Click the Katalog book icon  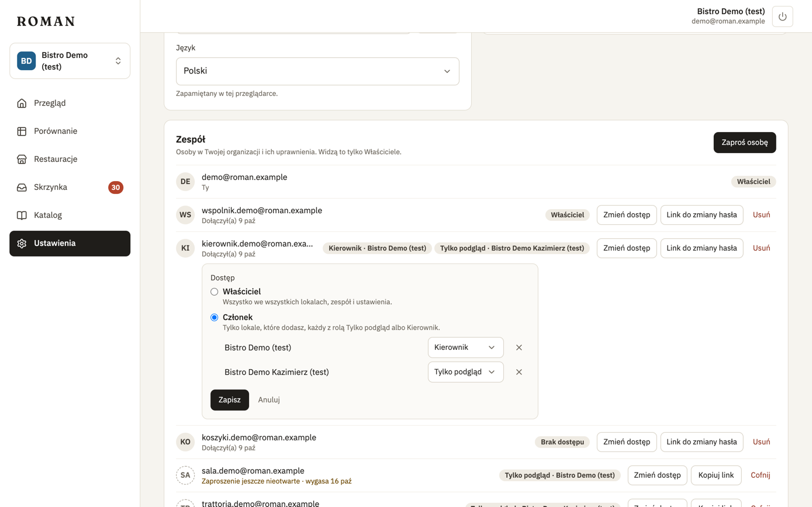tap(22, 216)
